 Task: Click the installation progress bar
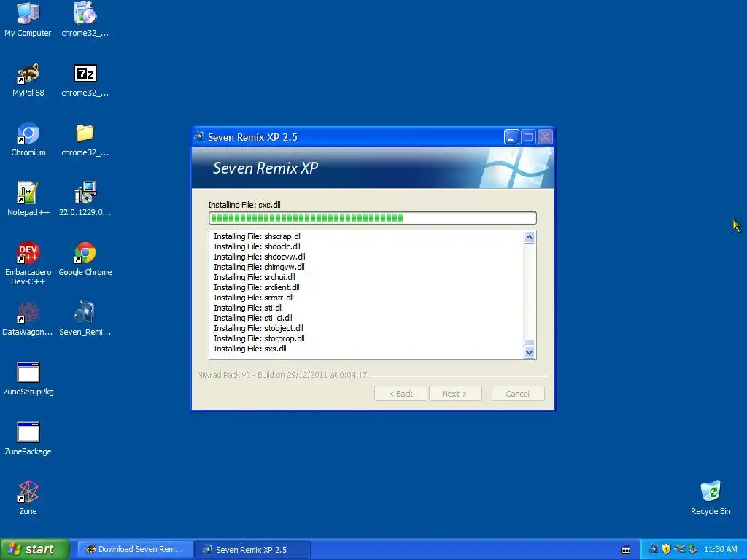(373, 218)
